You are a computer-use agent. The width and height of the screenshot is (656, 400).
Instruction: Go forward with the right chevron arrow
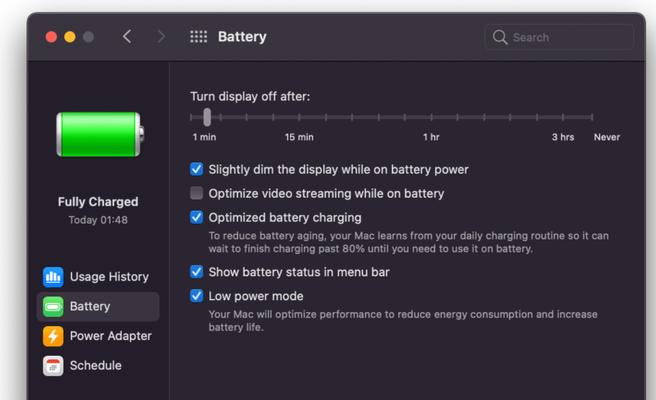tap(161, 37)
